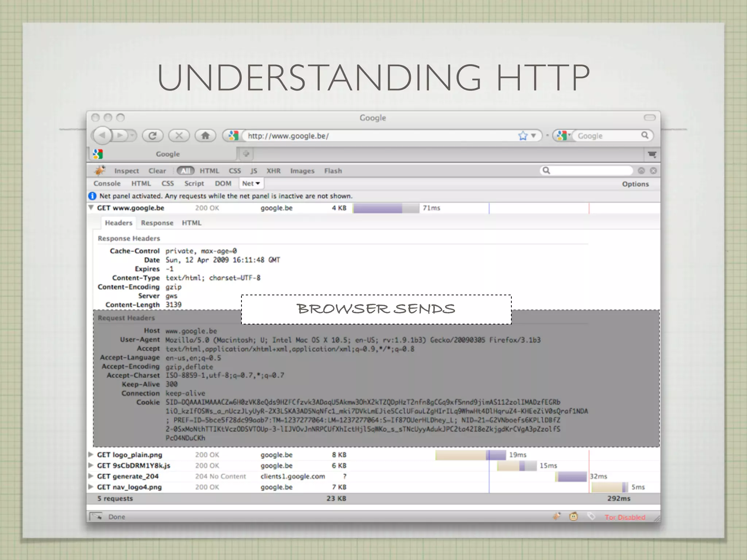Open the search engine selector icon
747x560 pixels.
point(564,136)
